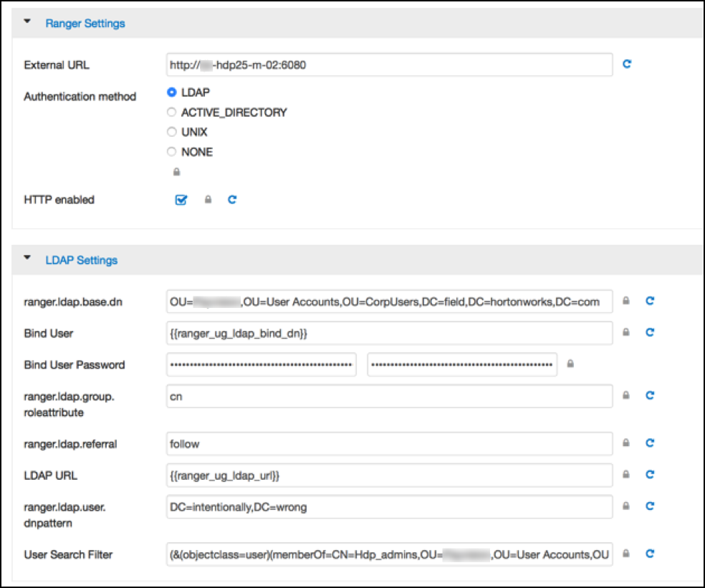Screen dimensions: 705x588
Task: Click lock icon next to HTTP enabled
Action: tap(208, 200)
